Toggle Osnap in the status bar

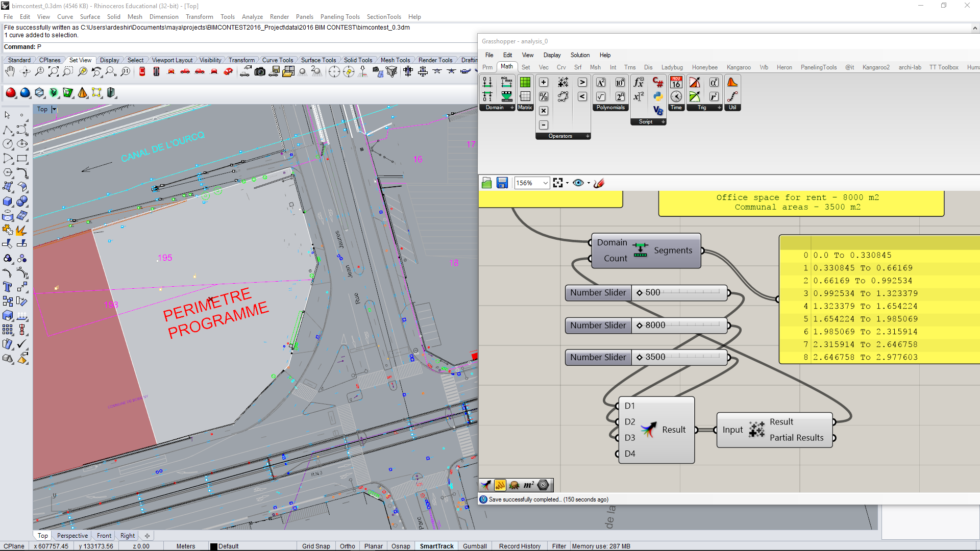(x=401, y=546)
